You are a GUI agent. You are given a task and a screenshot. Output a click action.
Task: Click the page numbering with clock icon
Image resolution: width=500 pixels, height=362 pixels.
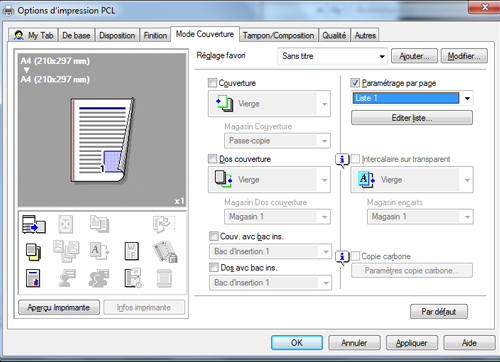pyautogui.click(x=133, y=278)
